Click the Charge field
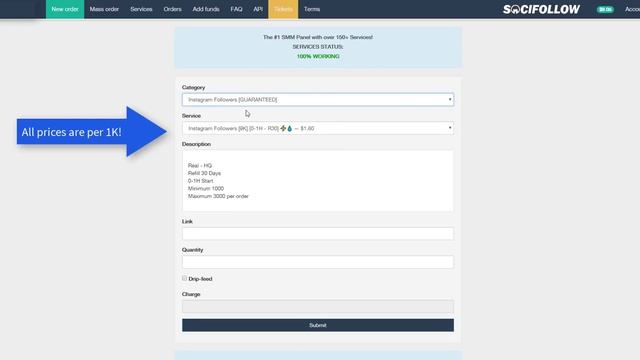 pyautogui.click(x=318, y=307)
